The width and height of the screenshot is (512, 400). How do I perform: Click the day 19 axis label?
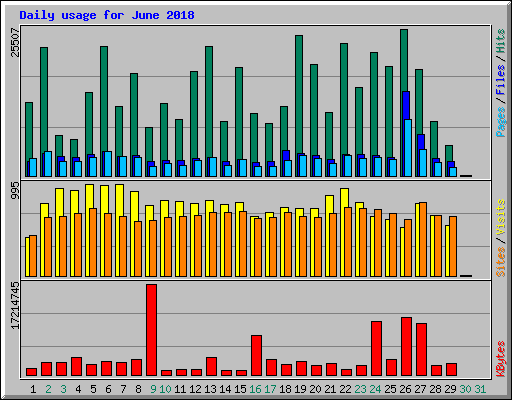coord(300,389)
